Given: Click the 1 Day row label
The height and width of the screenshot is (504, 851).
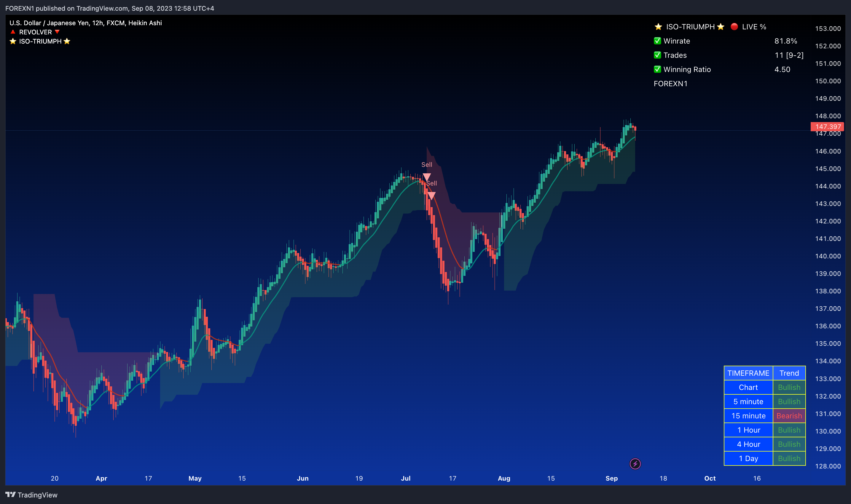Looking at the screenshot, I should 748,458.
